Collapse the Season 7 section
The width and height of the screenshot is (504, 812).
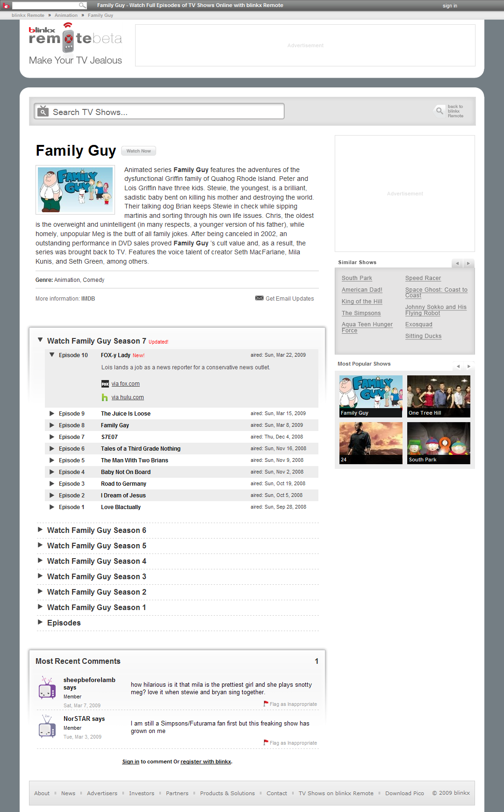[x=40, y=340]
